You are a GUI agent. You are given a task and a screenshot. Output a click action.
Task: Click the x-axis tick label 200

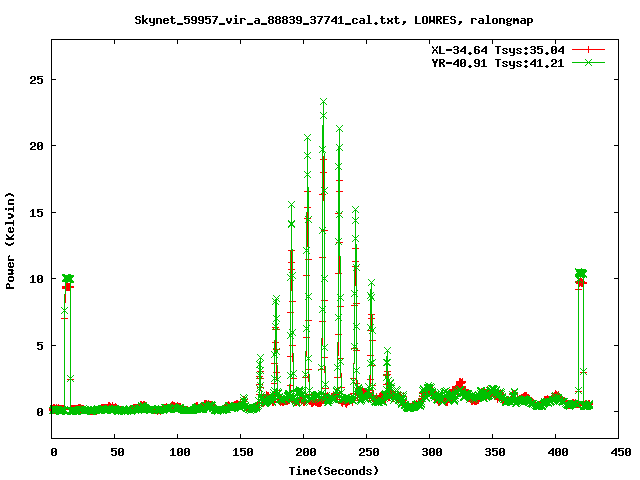(x=306, y=452)
